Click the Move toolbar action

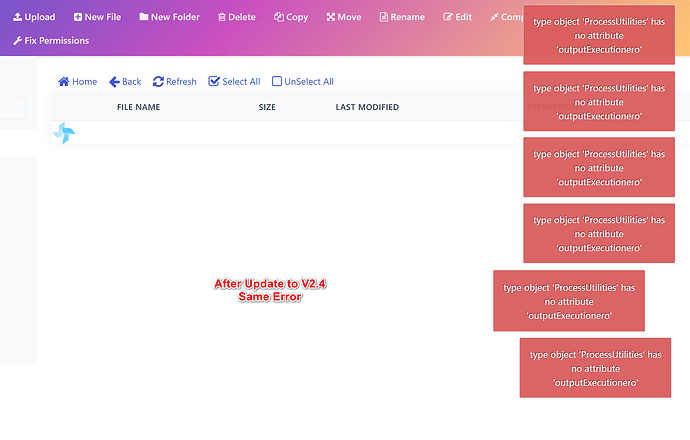coord(344,17)
